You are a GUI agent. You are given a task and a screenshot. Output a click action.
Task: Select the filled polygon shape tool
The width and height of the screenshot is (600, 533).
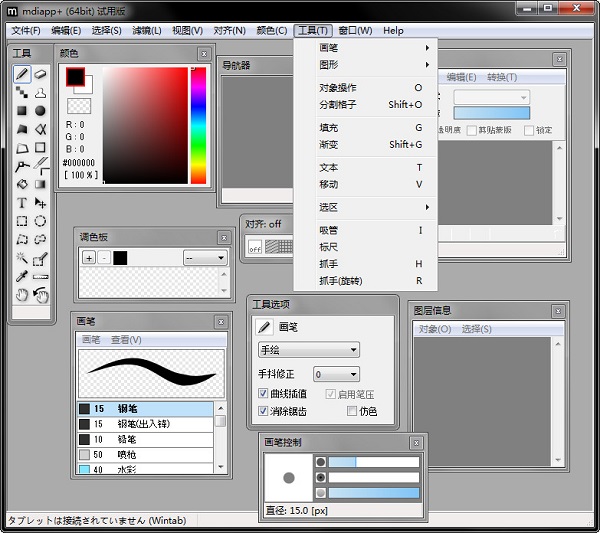click(22, 129)
